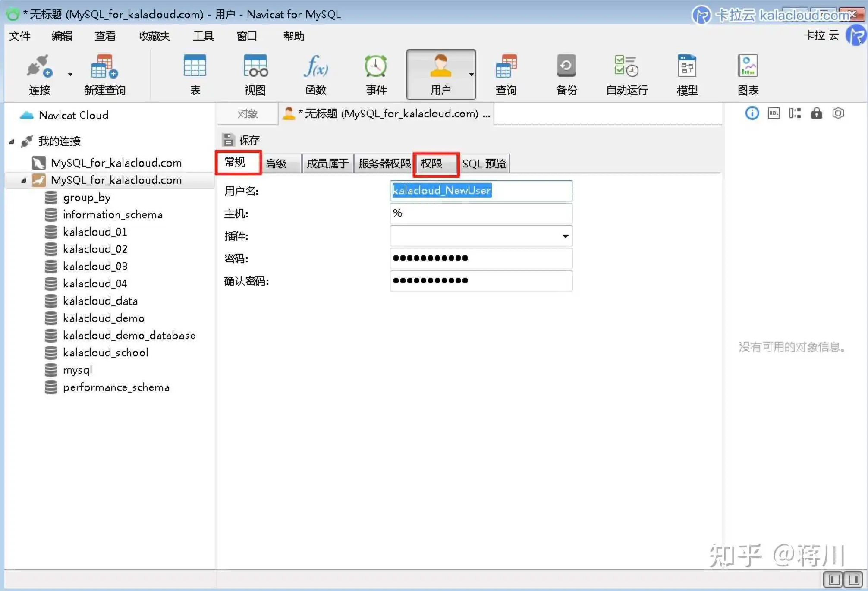868x591 pixels.
Task: Toggle the left pane button in status bar
Action: coord(834,579)
